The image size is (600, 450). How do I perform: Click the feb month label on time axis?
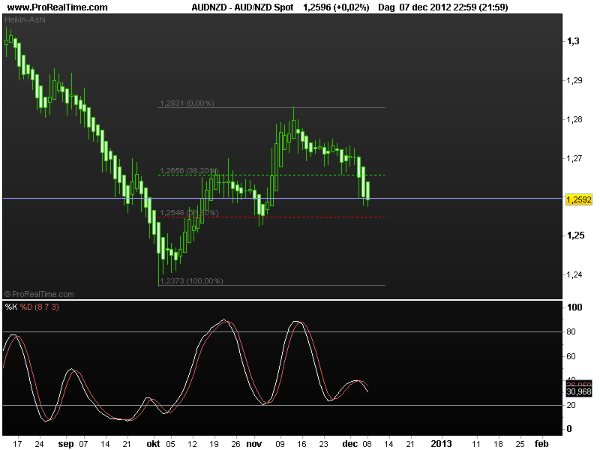pyautogui.click(x=541, y=443)
